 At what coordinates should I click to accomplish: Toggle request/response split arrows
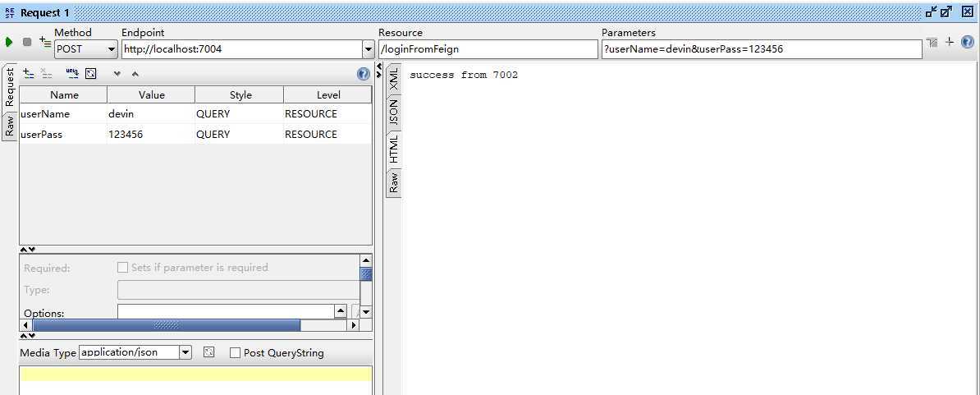pos(378,70)
